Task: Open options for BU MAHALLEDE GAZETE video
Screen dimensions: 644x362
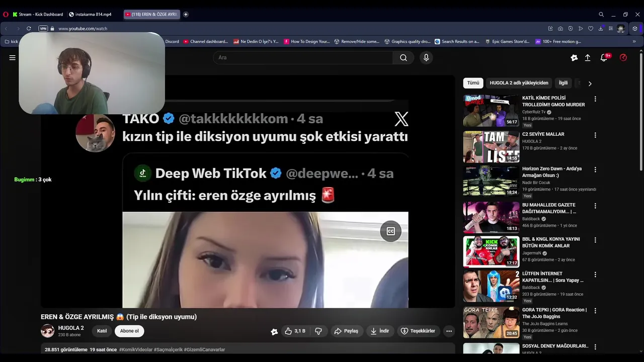Action: [595, 206]
